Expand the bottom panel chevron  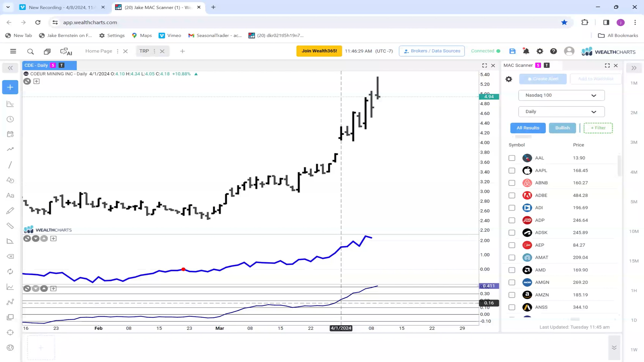coord(614,348)
